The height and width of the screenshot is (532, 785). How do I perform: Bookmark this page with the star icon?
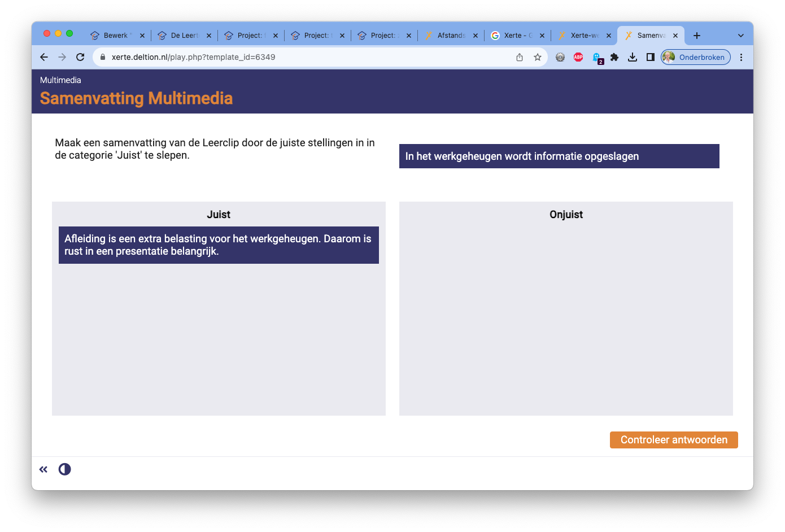click(538, 57)
